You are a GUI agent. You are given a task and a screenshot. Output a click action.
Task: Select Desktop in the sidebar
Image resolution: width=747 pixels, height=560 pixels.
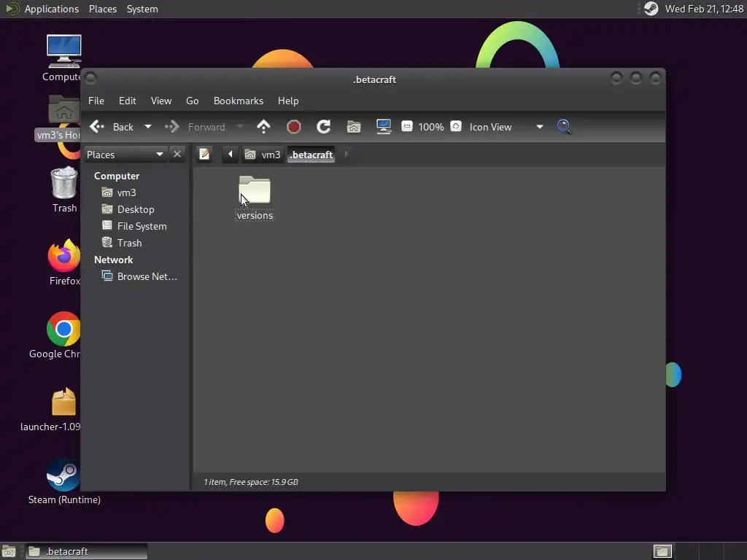click(x=135, y=209)
